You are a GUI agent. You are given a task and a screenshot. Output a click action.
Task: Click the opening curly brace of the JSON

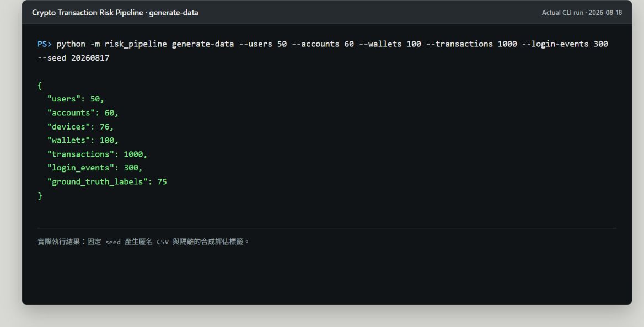[40, 85]
